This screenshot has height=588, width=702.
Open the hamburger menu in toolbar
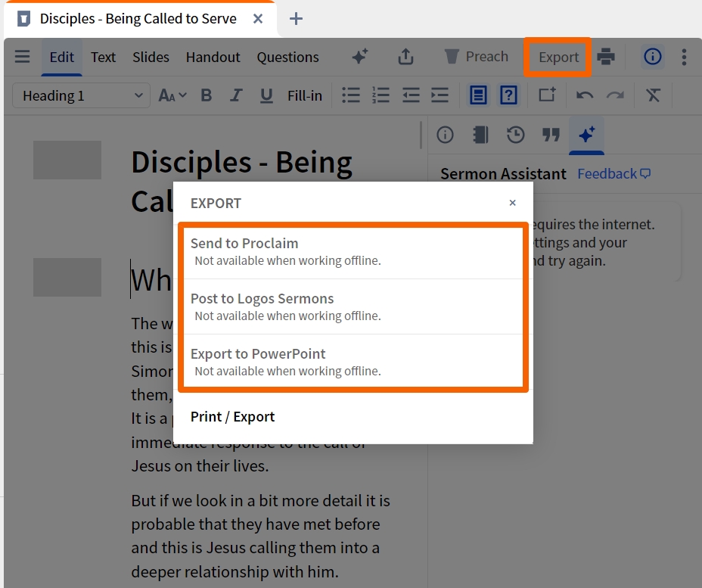coord(22,57)
